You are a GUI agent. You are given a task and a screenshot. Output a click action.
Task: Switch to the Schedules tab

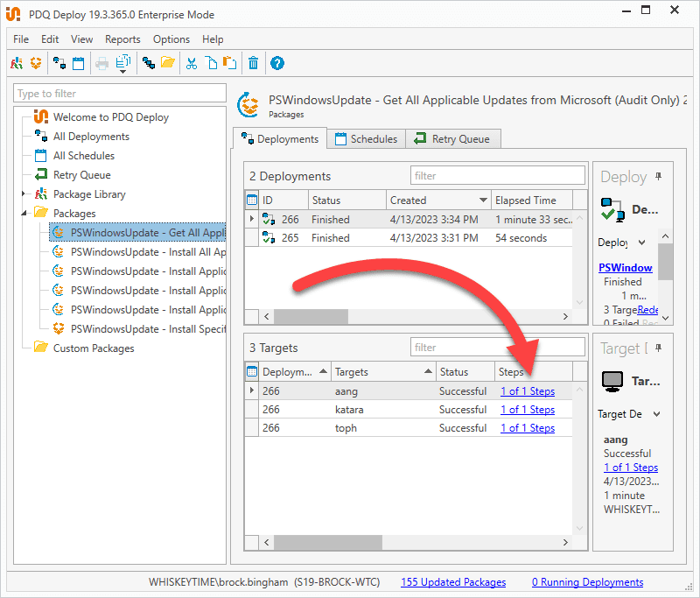366,138
